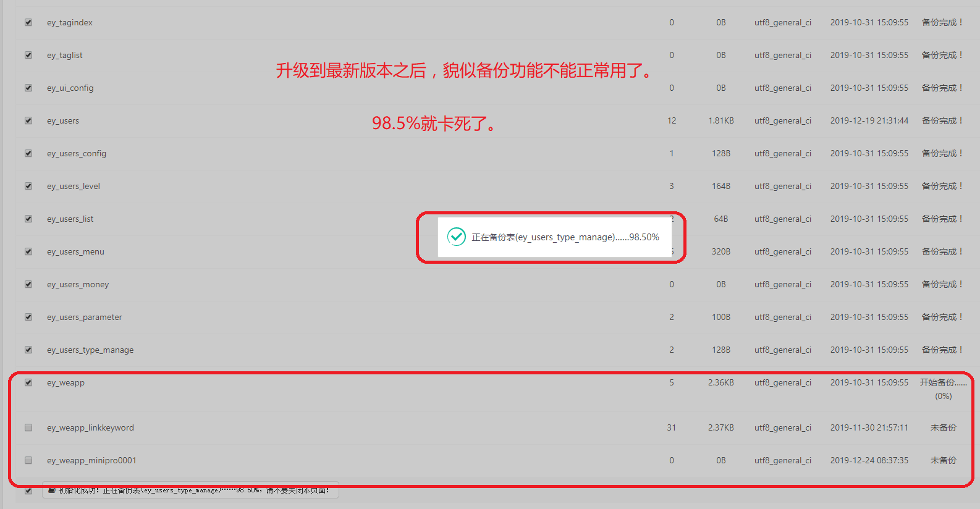Toggle the ey_users_parameter checkbox
The width and height of the screenshot is (980, 509).
pos(28,317)
